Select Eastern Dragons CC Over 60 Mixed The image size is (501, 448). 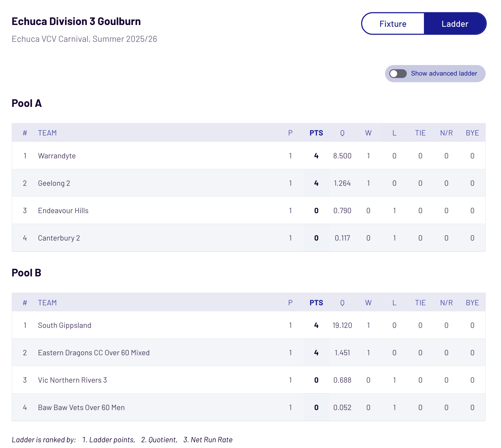pyautogui.click(x=94, y=353)
